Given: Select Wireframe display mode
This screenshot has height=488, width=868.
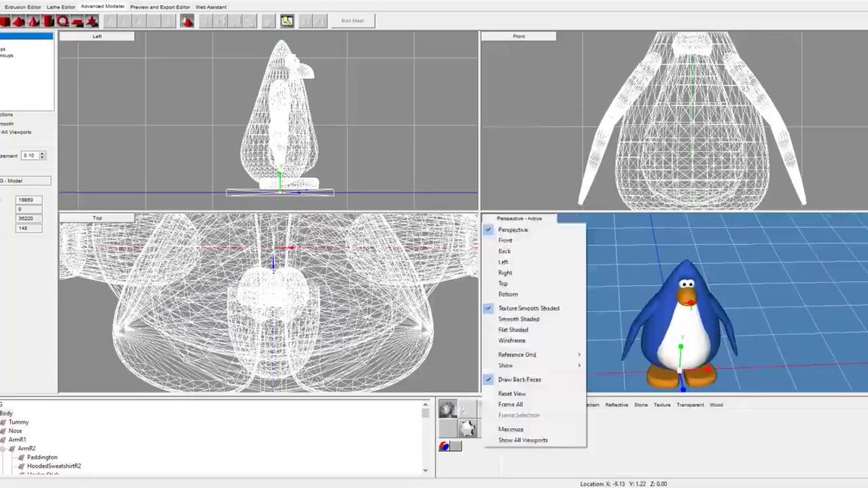Looking at the screenshot, I should pyautogui.click(x=511, y=341).
